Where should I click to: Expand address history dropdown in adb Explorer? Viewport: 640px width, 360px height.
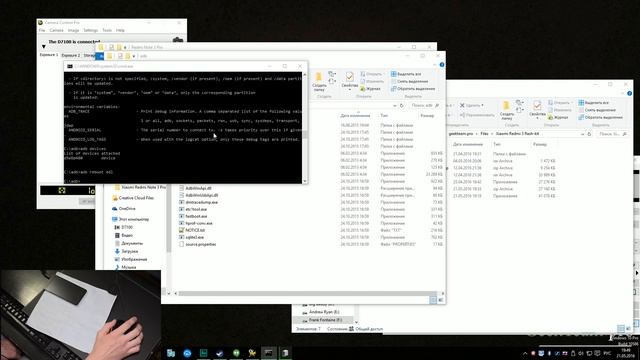point(395,105)
